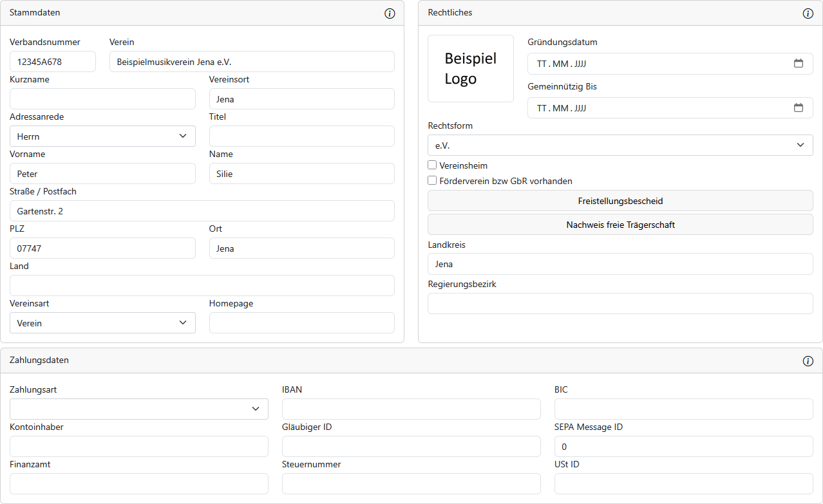Click the Beispiel Logo image

(x=471, y=69)
